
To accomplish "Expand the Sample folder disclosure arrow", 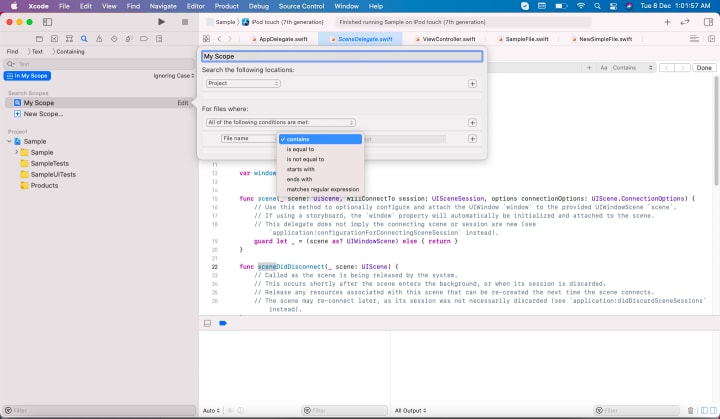I will [17, 152].
